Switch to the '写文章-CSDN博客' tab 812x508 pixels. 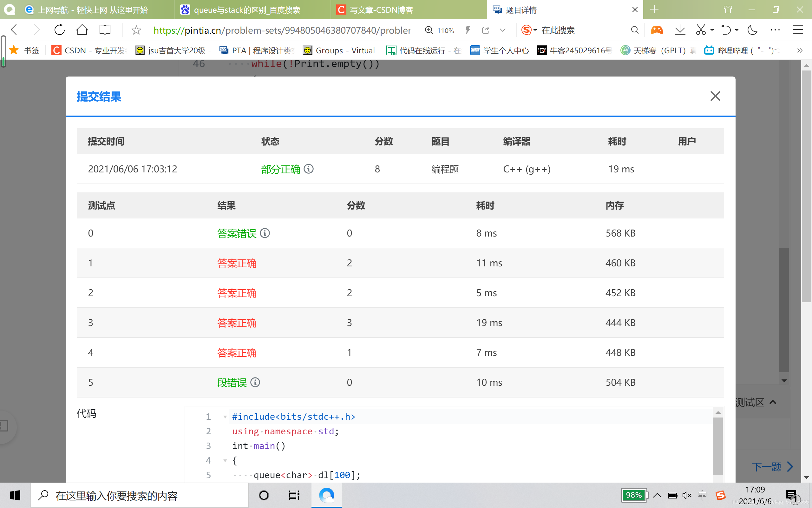click(x=409, y=10)
